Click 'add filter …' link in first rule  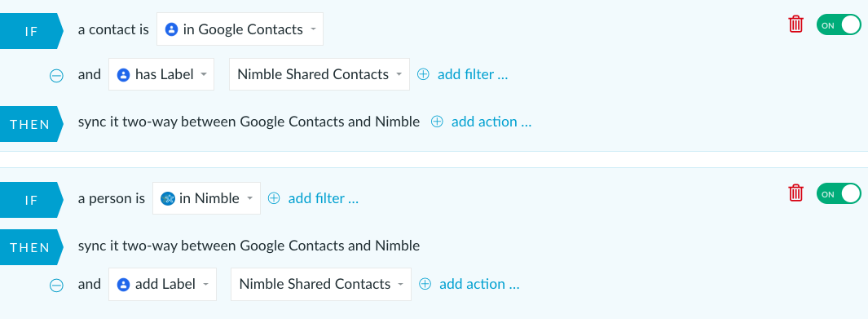click(473, 74)
